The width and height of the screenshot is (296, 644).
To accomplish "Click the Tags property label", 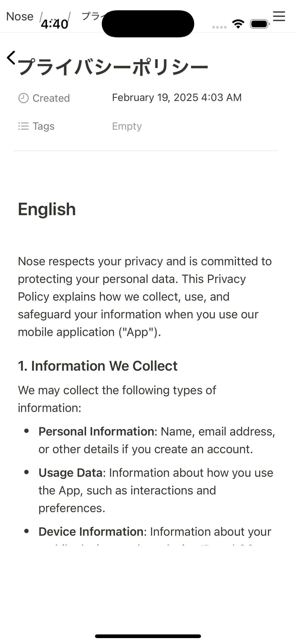I will [x=43, y=126].
